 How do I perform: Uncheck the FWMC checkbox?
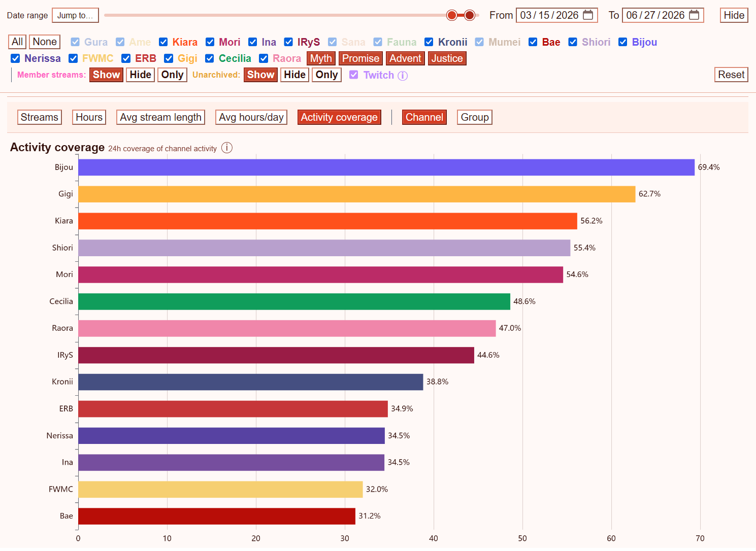(73, 58)
